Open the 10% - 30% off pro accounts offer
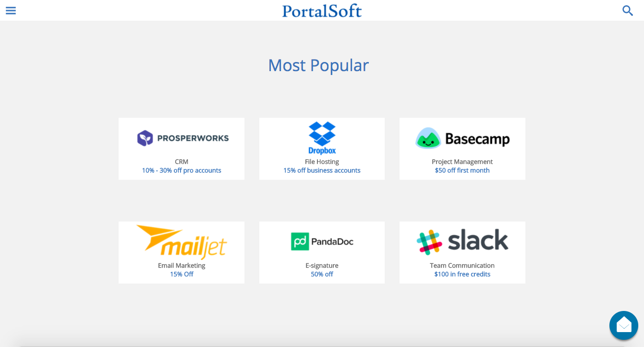Image resolution: width=644 pixels, height=347 pixels. click(182, 171)
